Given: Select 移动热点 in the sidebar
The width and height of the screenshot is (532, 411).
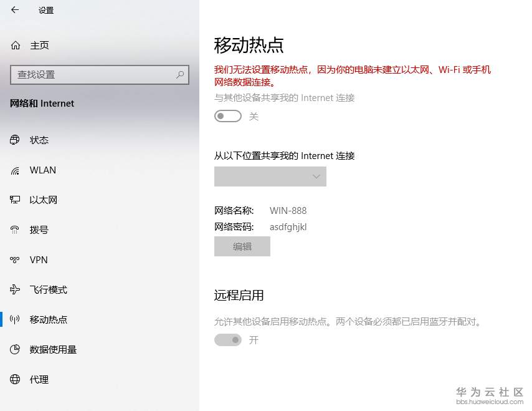Looking at the screenshot, I should click(100, 319).
